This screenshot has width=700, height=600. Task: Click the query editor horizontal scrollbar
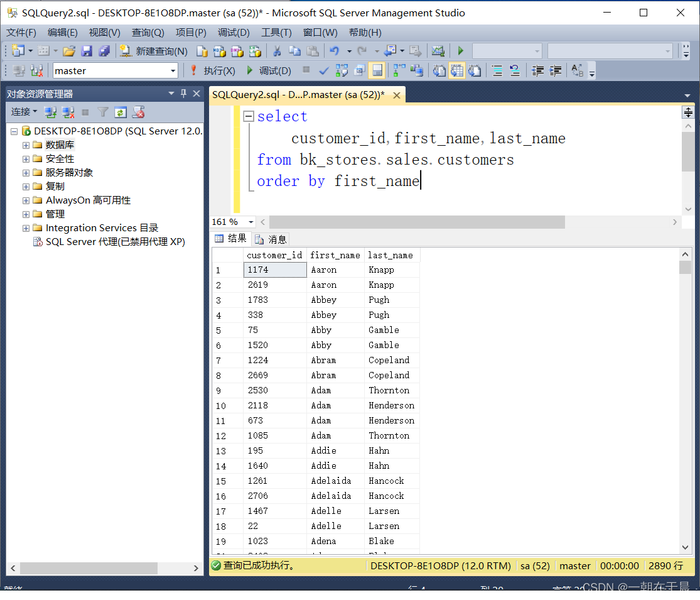[x=417, y=222]
